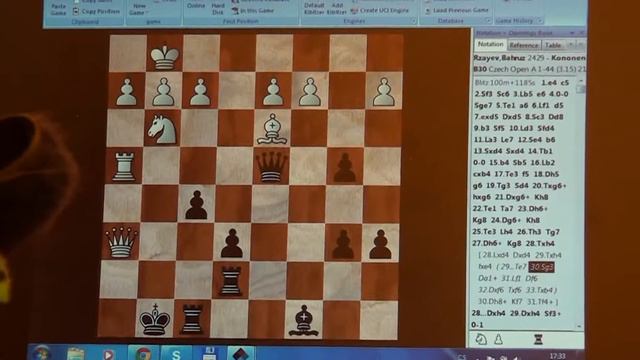Click final move Sf3+ in the notation
640x360 pixels.
(x=553, y=313)
